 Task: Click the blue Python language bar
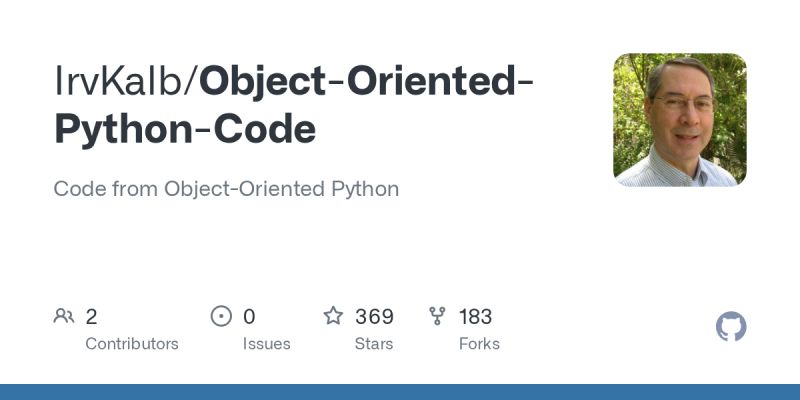(400, 392)
